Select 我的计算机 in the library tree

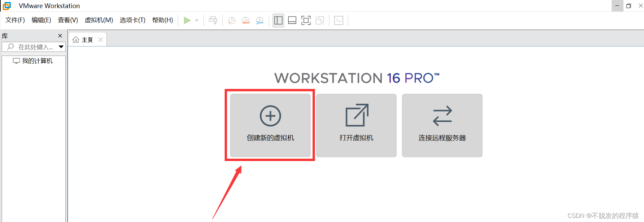tap(33, 61)
